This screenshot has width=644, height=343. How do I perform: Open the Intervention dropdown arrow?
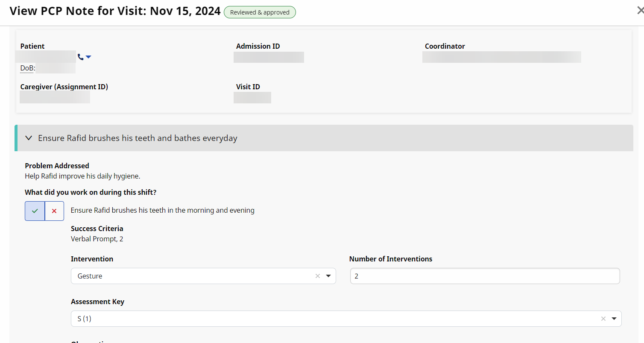click(x=328, y=276)
